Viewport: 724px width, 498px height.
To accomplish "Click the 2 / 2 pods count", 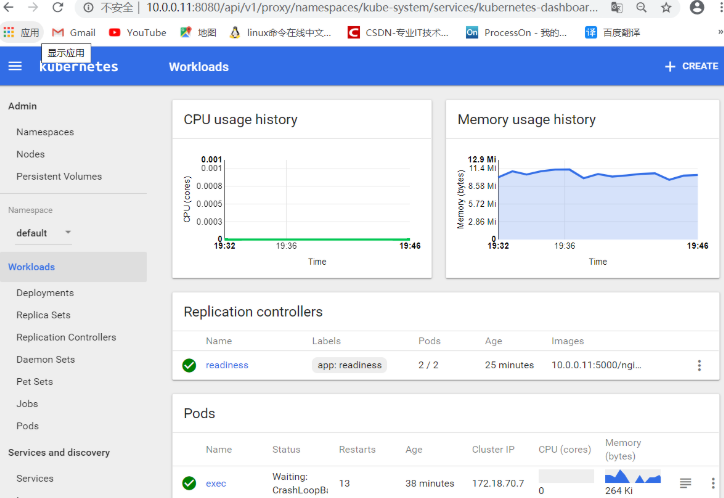I will point(428,365).
